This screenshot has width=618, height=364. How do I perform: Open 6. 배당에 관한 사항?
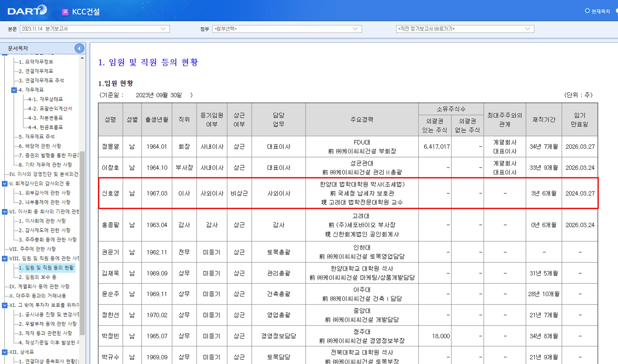pyautogui.click(x=40, y=146)
